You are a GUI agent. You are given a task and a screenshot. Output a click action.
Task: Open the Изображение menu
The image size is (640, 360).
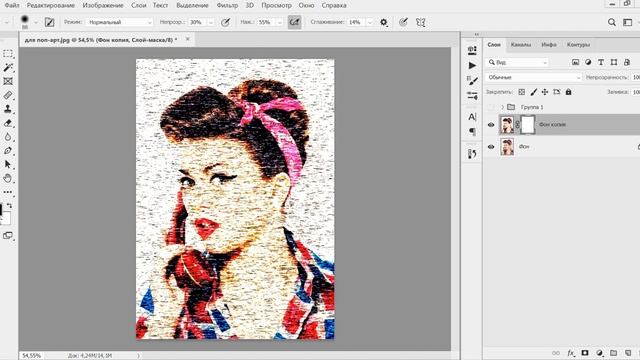103,5
